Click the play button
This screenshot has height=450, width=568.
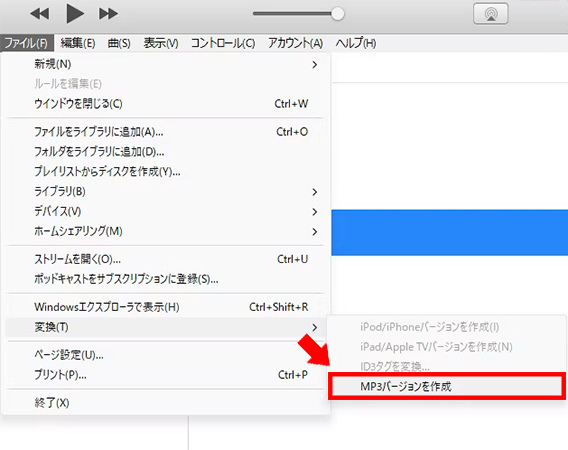tap(75, 13)
